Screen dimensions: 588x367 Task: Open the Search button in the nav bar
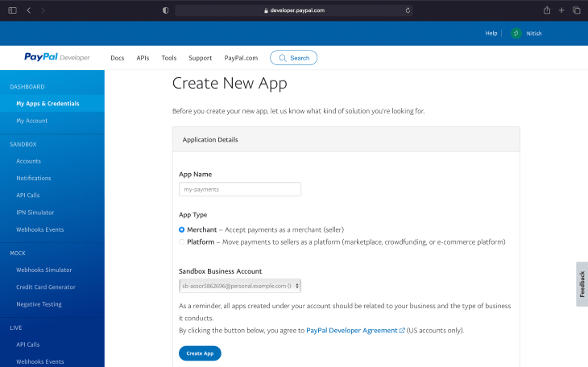(294, 58)
